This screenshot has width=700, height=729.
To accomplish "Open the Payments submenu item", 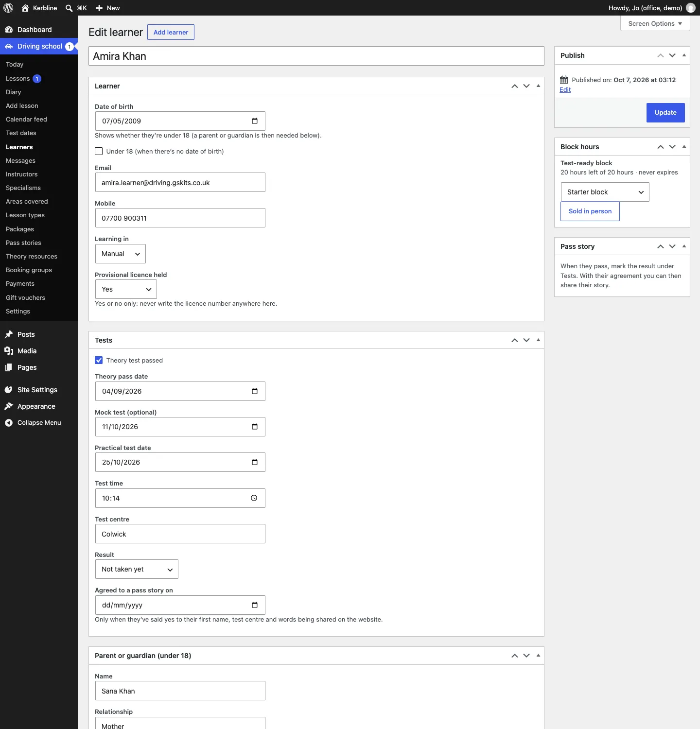I will [20, 283].
